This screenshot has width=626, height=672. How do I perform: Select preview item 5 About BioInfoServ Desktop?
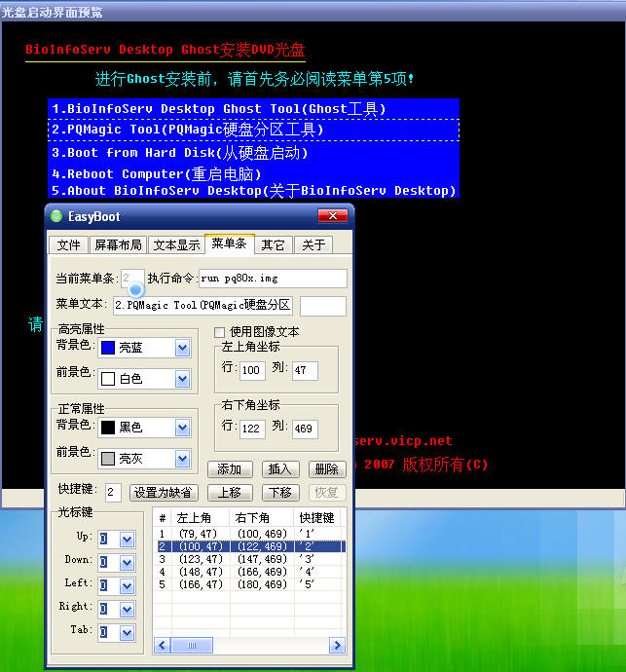click(x=253, y=191)
